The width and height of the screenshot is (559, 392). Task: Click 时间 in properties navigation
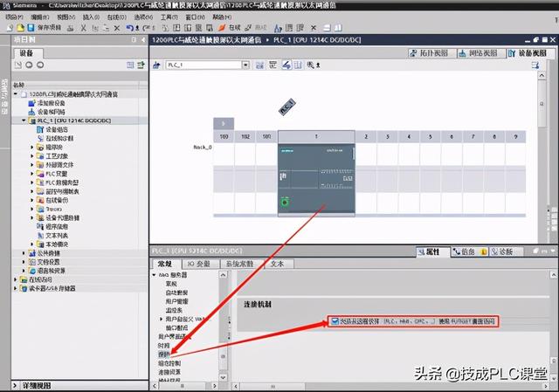click(x=164, y=346)
